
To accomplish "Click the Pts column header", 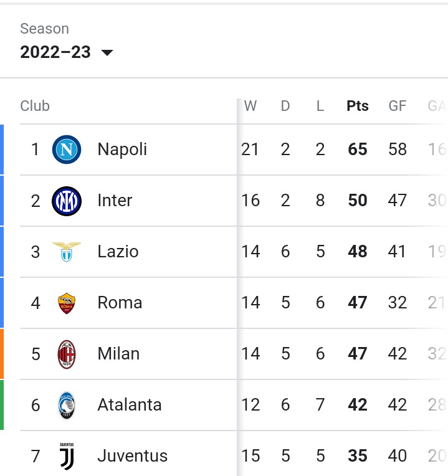I will point(358,106).
